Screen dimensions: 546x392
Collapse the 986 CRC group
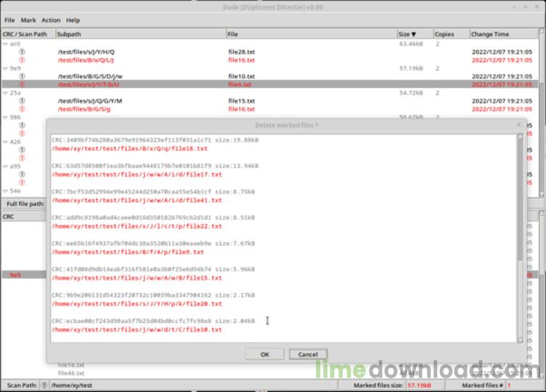click(x=5, y=118)
